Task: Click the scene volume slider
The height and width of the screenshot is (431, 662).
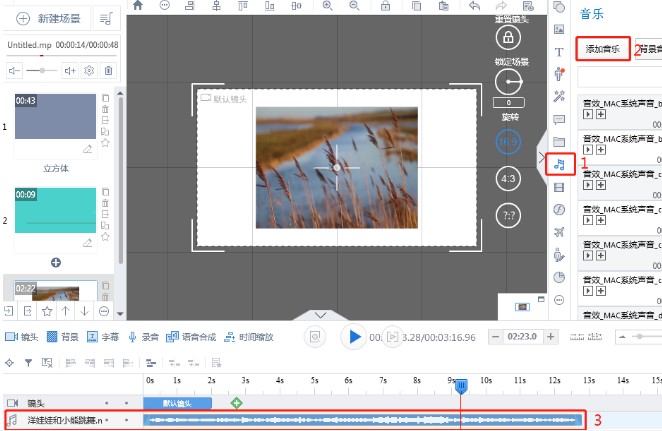Action: click(40, 71)
